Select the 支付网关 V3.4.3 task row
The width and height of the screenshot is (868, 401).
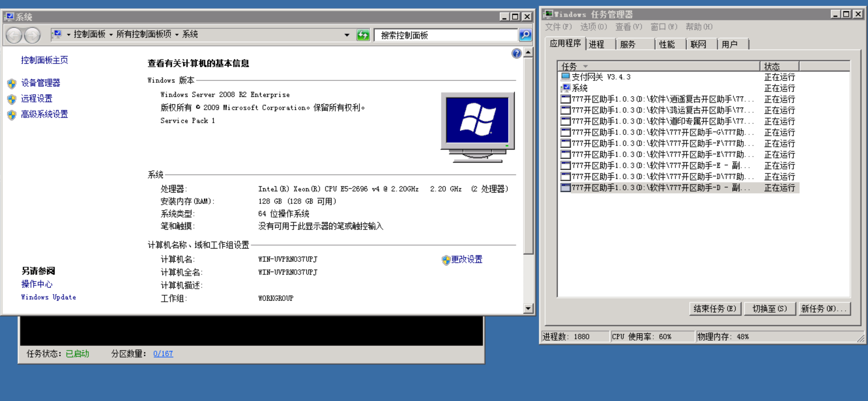point(679,77)
